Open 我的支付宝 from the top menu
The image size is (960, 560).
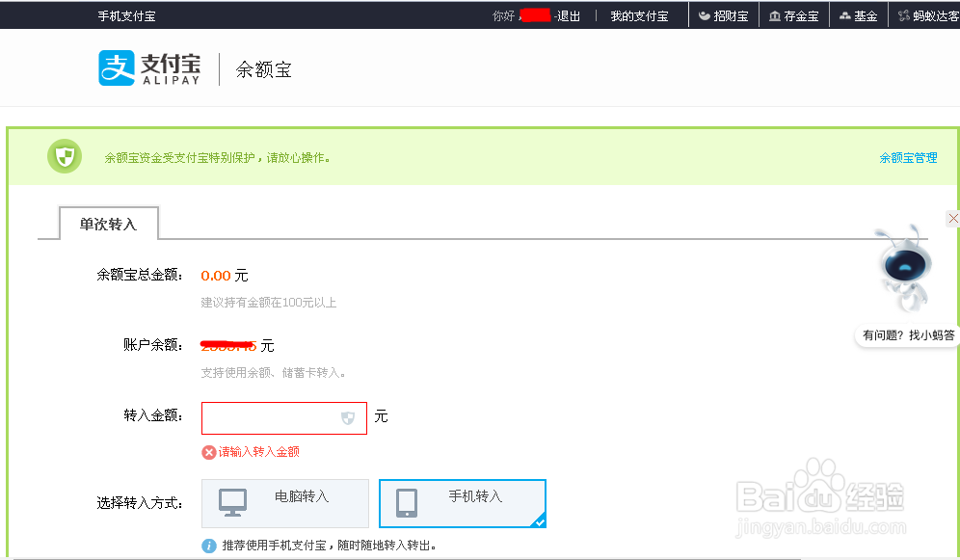(x=639, y=14)
